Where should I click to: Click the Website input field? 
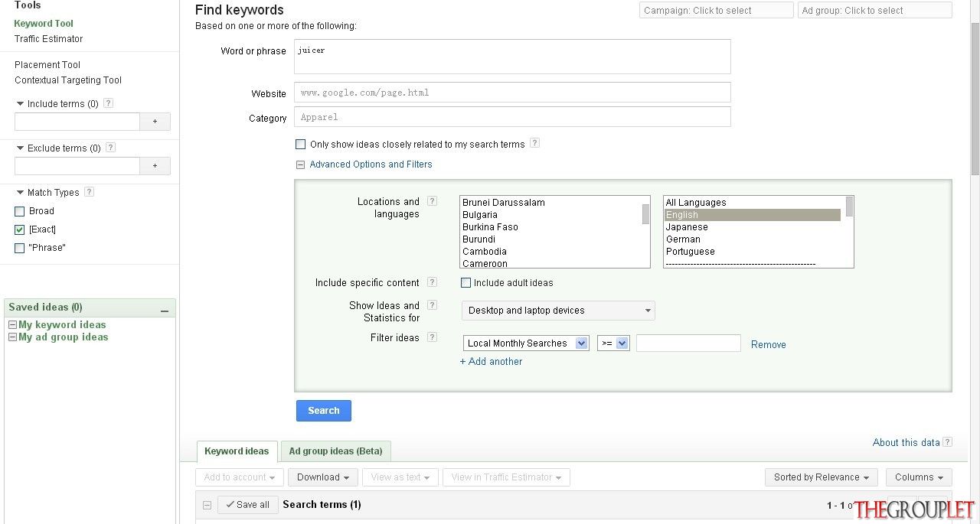[512, 93]
